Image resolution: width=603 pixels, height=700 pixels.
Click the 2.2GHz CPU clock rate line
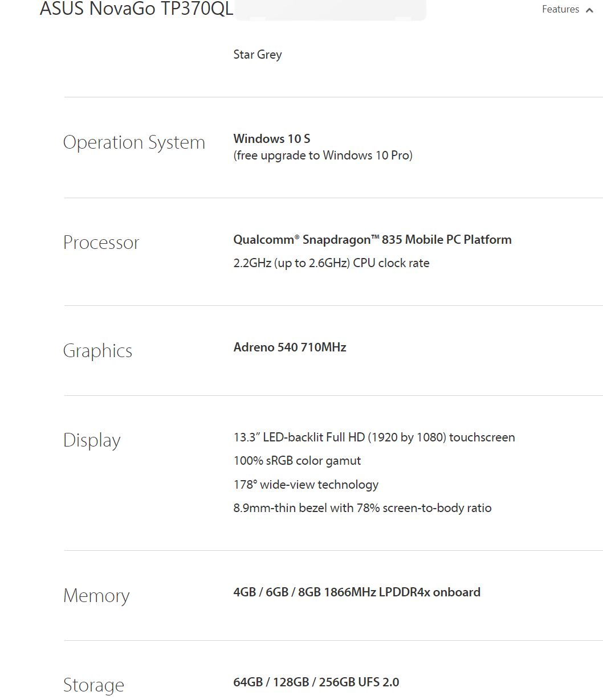(331, 263)
